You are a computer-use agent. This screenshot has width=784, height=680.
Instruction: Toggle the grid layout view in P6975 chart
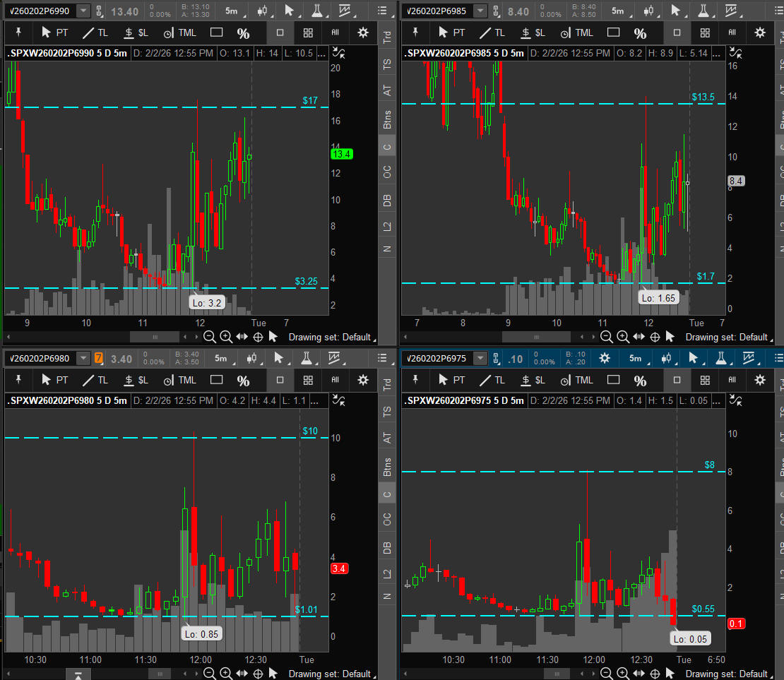pos(704,380)
